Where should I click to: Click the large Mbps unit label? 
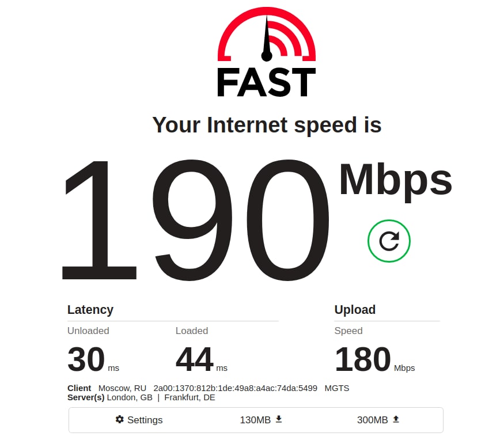[x=396, y=181]
